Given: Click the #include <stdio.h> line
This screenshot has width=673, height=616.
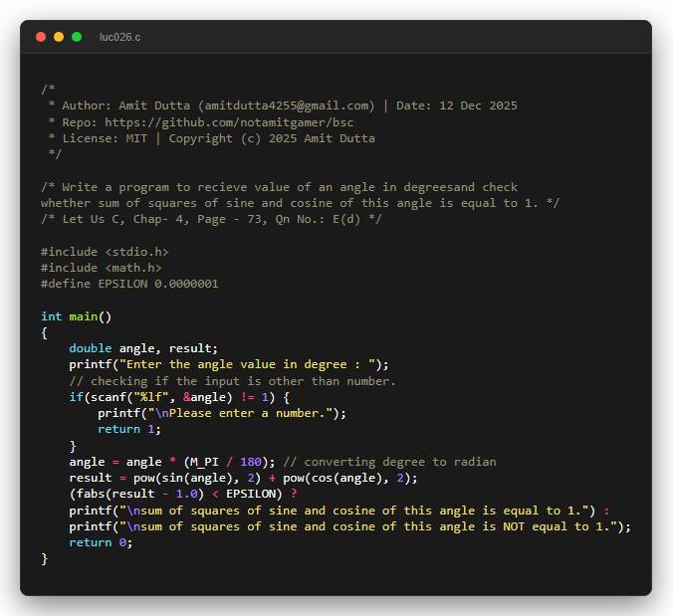Looking at the screenshot, I should click(x=105, y=252).
